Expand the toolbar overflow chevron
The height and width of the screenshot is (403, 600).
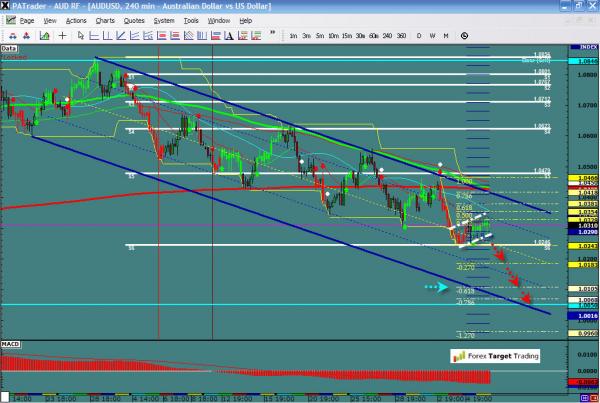pyautogui.click(x=274, y=33)
